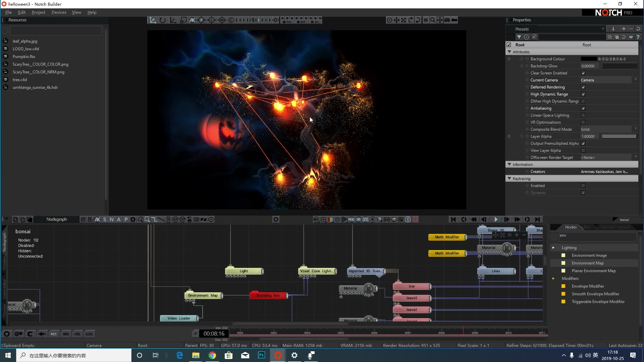Click the Background Colour swatch
This screenshot has height=362, width=644.
point(589,59)
